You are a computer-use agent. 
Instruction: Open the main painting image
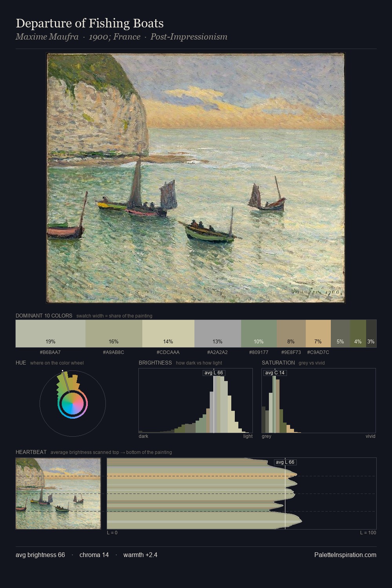point(196,178)
